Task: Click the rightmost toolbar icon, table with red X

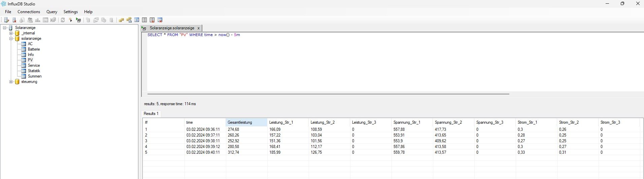Action: (160, 20)
